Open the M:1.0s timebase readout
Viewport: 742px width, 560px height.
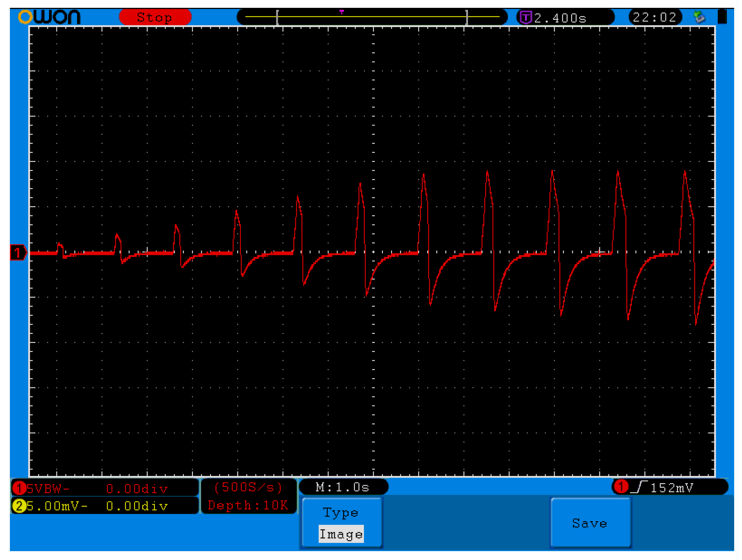click(343, 487)
